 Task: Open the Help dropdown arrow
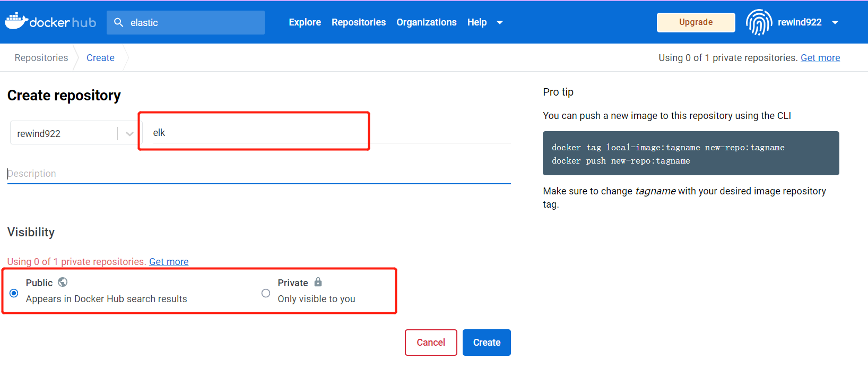point(499,22)
